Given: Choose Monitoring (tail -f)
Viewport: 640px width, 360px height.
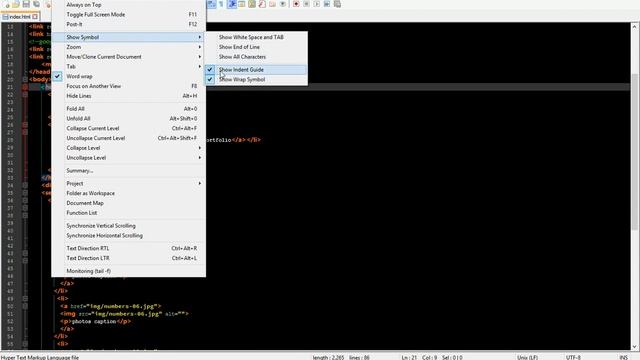Looking at the screenshot, I should tap(128, 271).
